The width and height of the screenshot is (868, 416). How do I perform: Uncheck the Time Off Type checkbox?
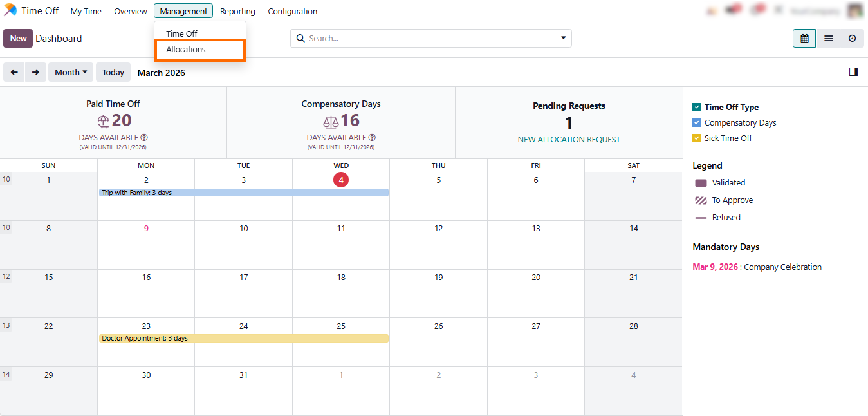(696, 108)
